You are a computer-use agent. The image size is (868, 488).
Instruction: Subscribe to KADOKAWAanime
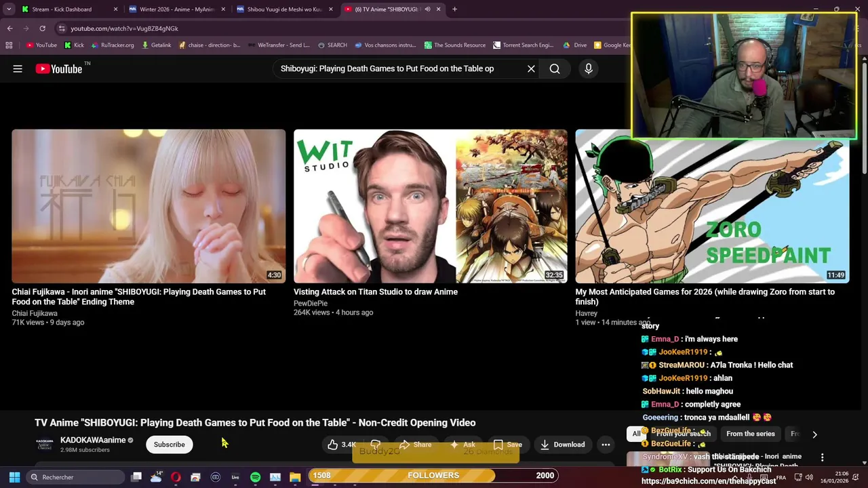point(169,445)
